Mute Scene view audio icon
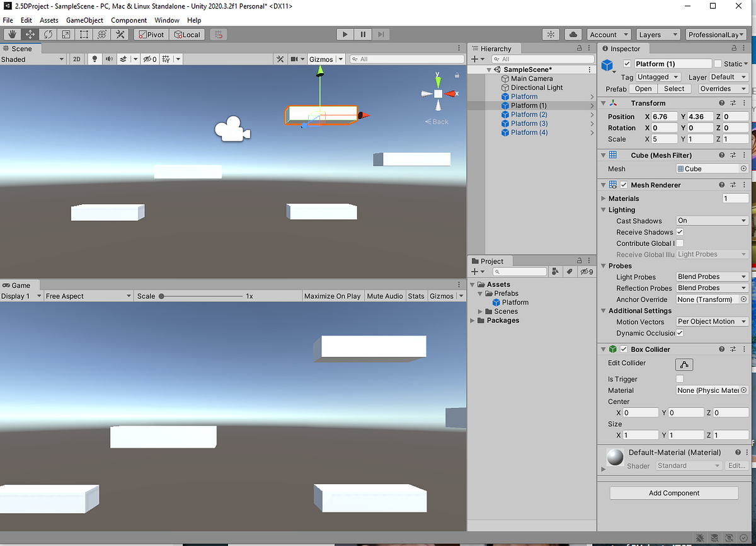 [109, 59]
